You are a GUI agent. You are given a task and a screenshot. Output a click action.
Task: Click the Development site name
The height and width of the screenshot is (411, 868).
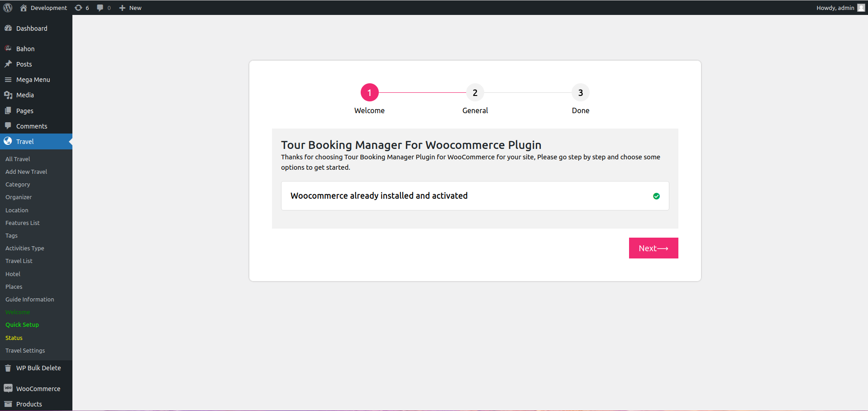tap(49, 8)
